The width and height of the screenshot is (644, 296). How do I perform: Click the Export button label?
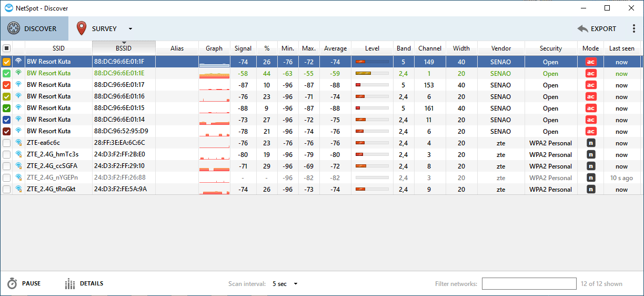[603, 29]
